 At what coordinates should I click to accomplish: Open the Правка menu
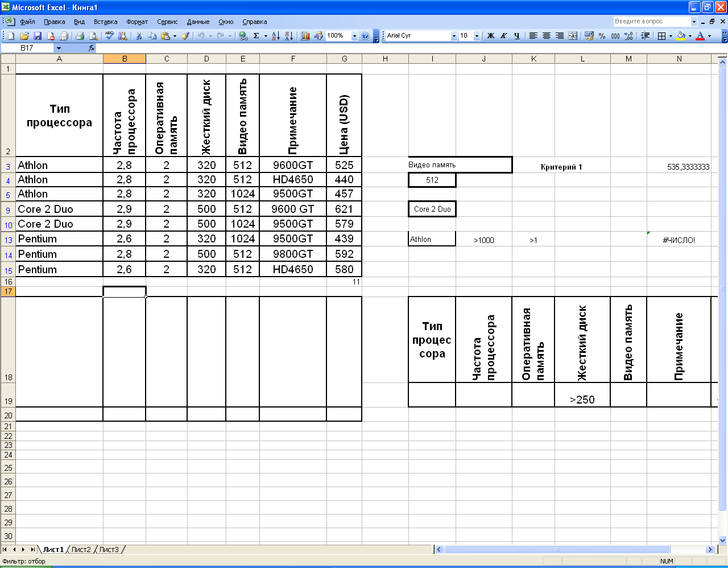tap(55, 22)
